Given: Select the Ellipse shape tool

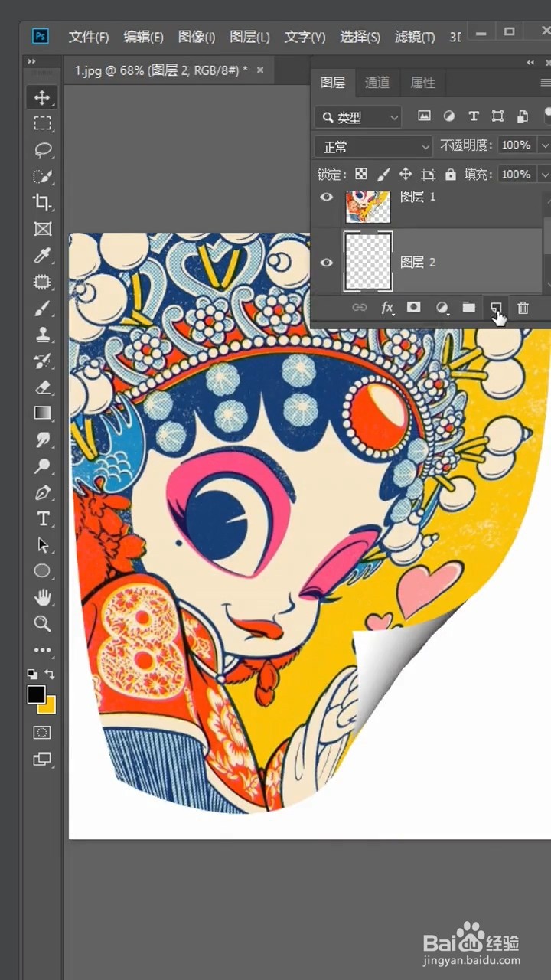Looking at the screenshot, I should click(x=42, y=571).
